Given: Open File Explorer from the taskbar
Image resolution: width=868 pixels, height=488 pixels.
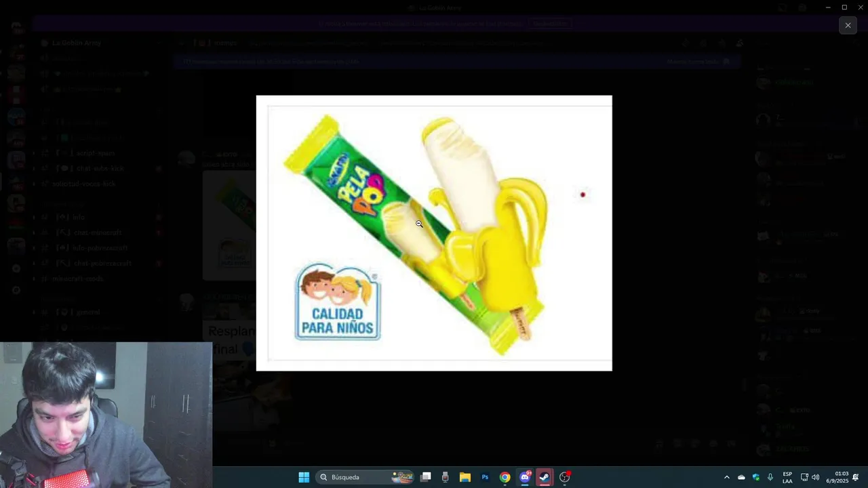Looking at the screenshot, I should pyautogui.click(x=465, y=477).
